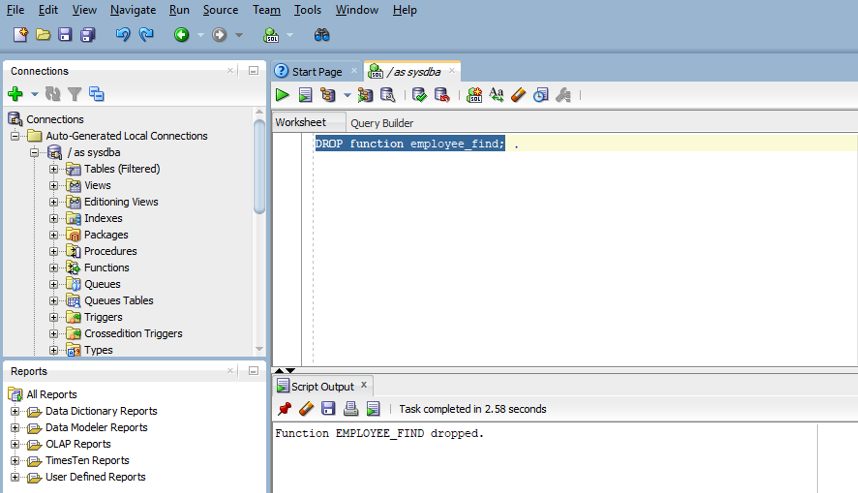The height and width of the screenshot is (493, 858).
Task: Expand the Procedures node
Action: (x=53, y=251)
